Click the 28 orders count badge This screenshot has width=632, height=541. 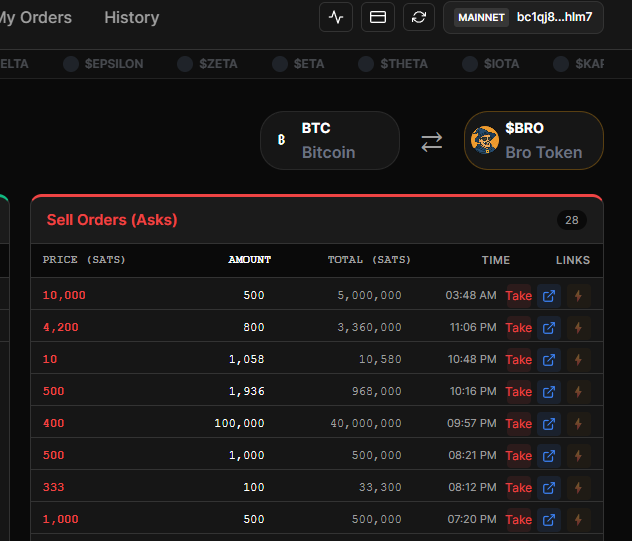tap(572, 220)
